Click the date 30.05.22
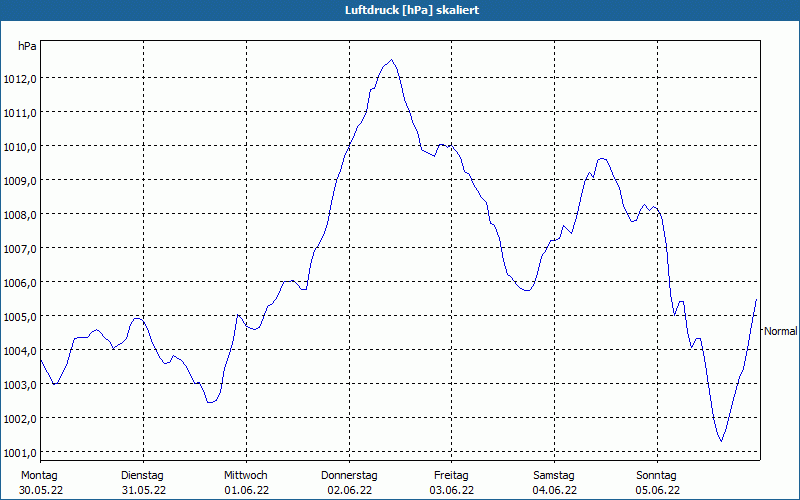Viewport: 800px width, 500px height. point(41,490)
